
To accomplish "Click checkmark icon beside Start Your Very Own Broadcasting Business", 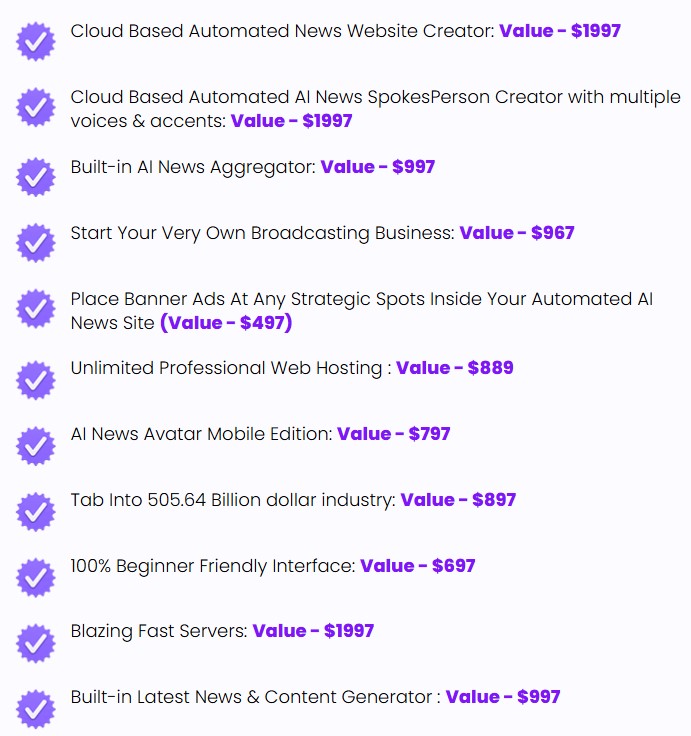I will tap(36, 243).
